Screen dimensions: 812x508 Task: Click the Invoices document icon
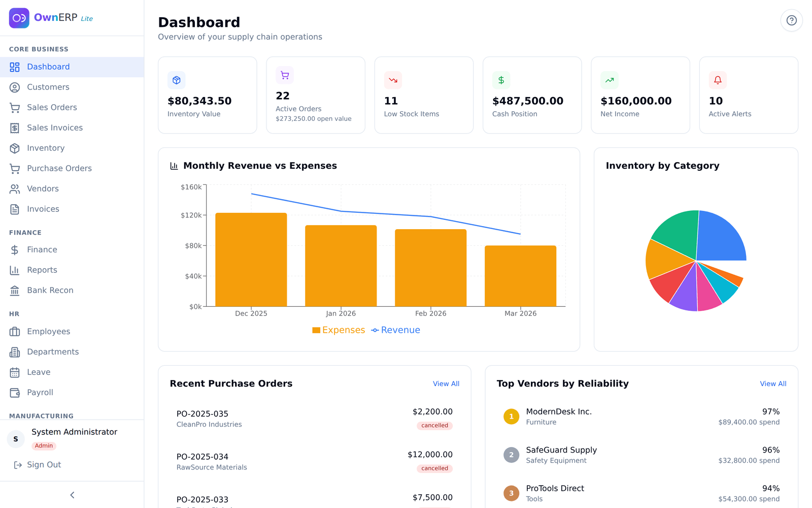(15, 209)
